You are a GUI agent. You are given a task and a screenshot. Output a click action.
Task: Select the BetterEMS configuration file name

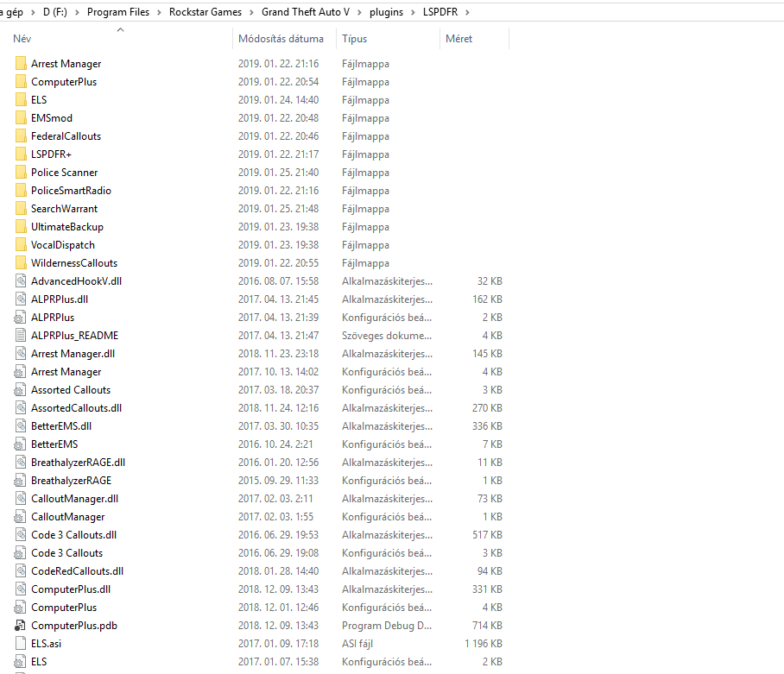[x=54, y=444]
